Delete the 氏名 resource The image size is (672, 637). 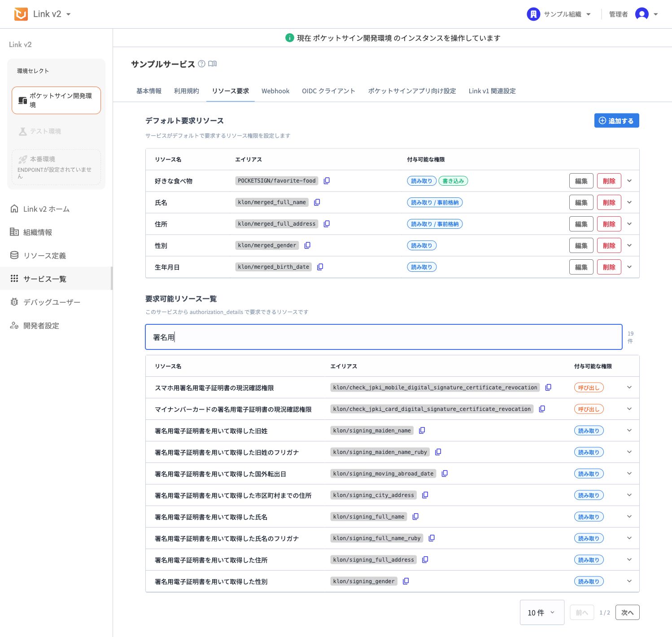tap(609, 202)
